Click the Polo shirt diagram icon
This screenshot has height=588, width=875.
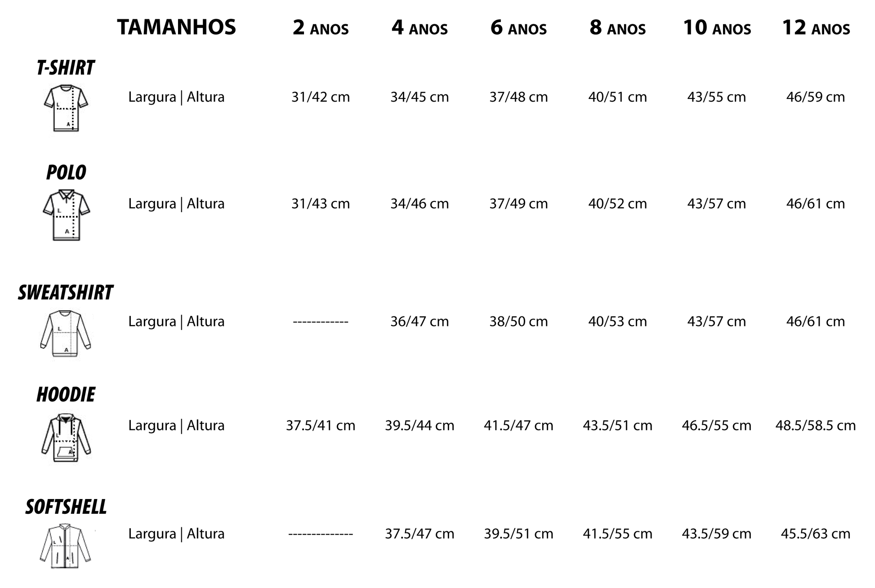point(66,215)
